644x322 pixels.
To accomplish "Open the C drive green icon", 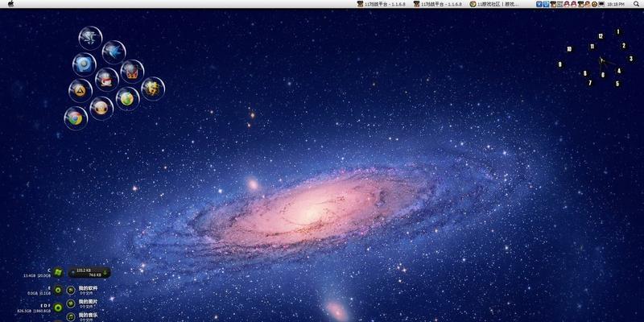I will click(x=58, y=272).
